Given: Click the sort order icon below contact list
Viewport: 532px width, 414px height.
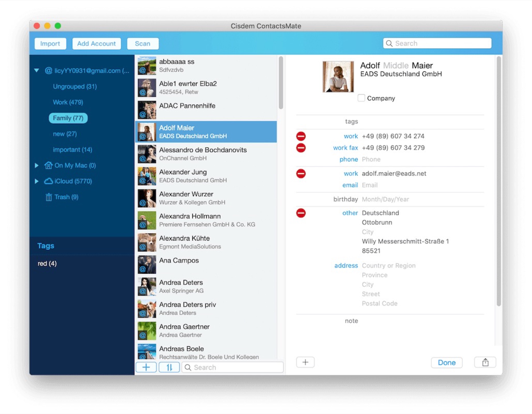Looking at the screenshot, I should tap(169, 367).
